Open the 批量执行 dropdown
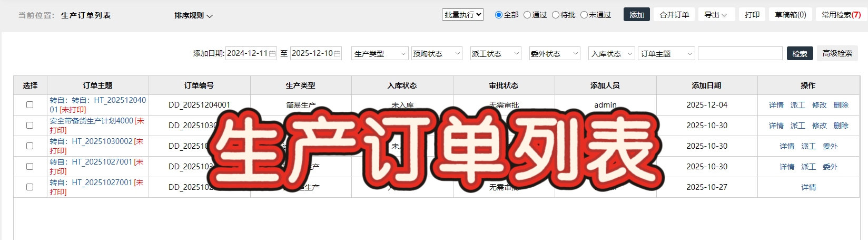 pos(463,15)
